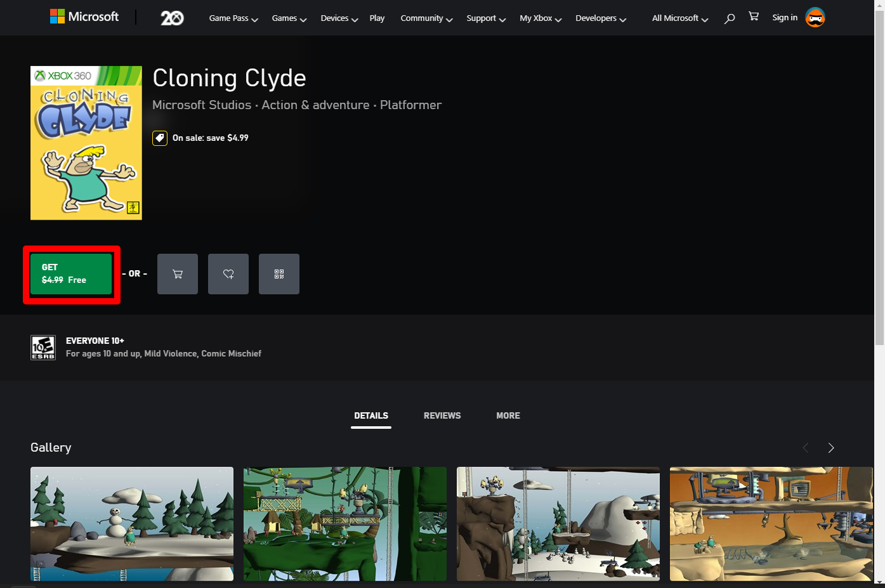Click the Microsoft Studios publisher link
885x588 pixels.
202,105
